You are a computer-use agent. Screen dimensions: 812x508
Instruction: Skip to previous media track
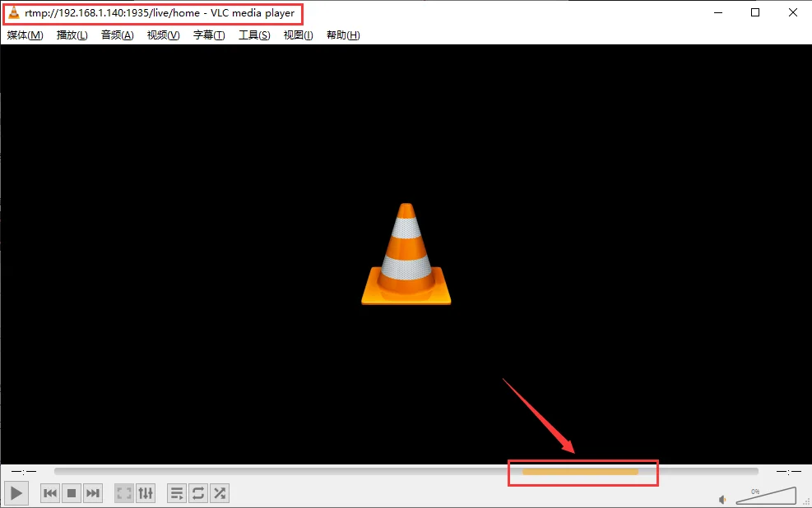point(50,493)
